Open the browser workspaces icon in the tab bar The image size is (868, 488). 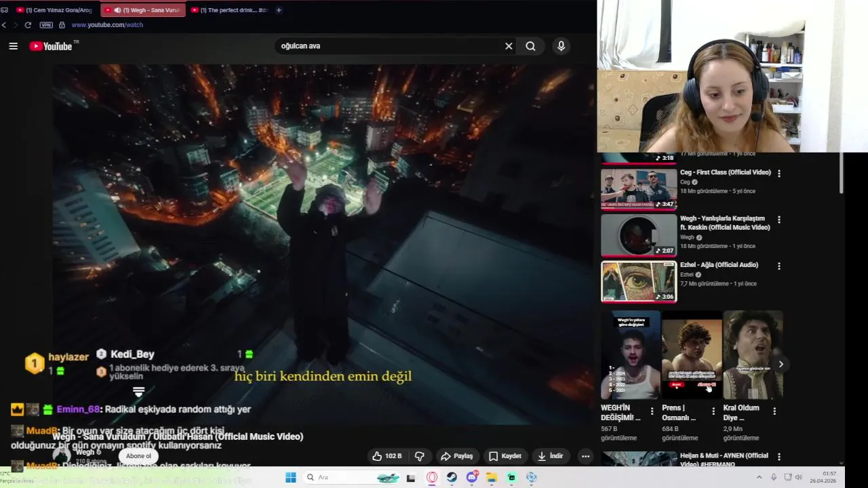click(4, 10)
